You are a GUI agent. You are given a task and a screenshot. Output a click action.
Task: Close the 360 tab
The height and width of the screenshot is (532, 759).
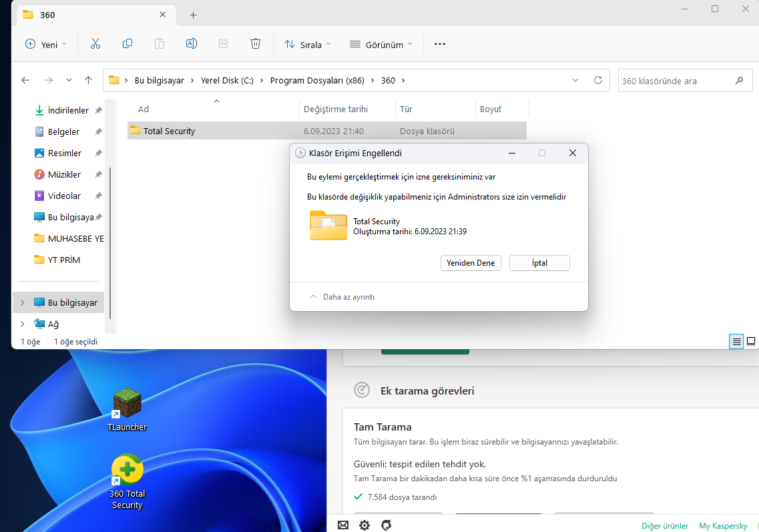(163, 15)
